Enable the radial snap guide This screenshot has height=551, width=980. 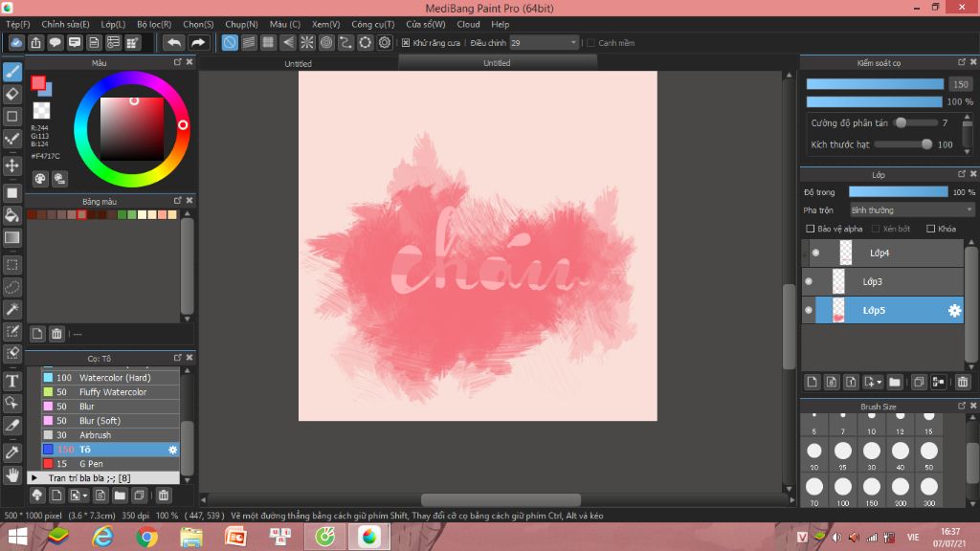[x=307, y=42]
